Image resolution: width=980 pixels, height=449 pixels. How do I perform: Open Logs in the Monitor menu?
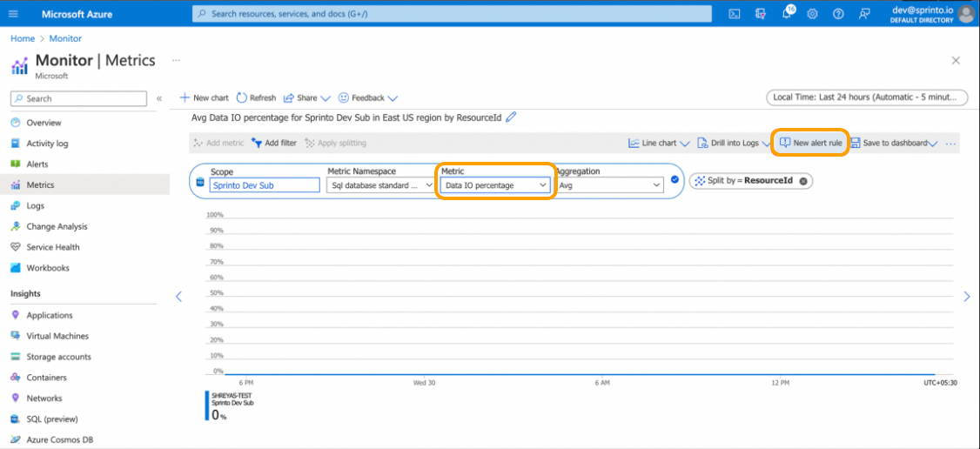(36, 205)
